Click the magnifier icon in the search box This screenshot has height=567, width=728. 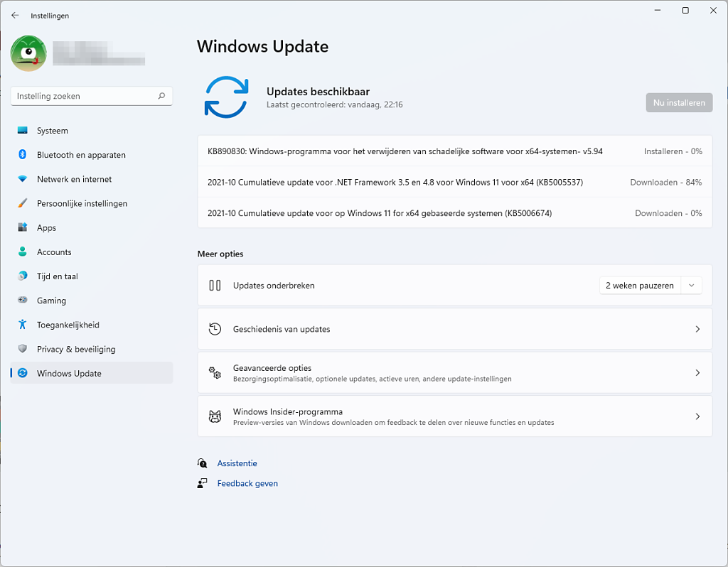pyautogui.click(x=161, y=96)
